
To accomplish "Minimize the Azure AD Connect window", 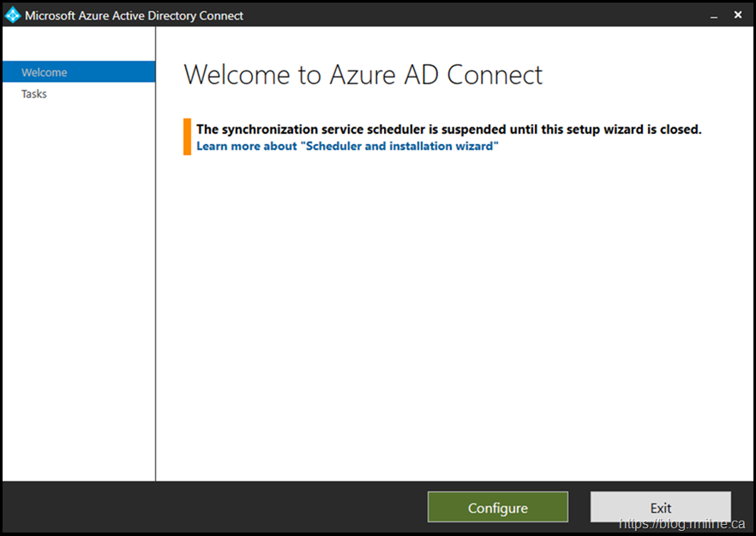I will (x=711, y=15).
